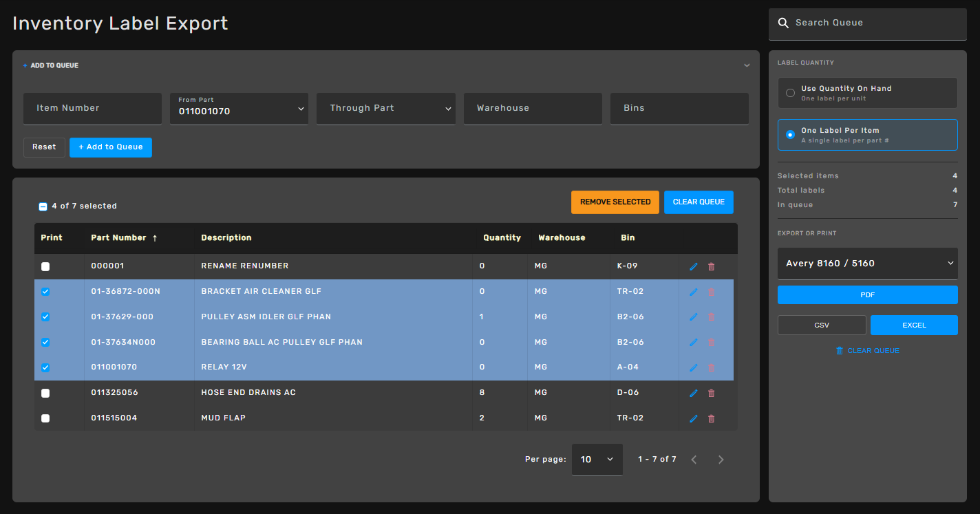Screen dimensions: 980x514
Task: Click the blue + Add to Queue button
Action: tap(111, 147)
